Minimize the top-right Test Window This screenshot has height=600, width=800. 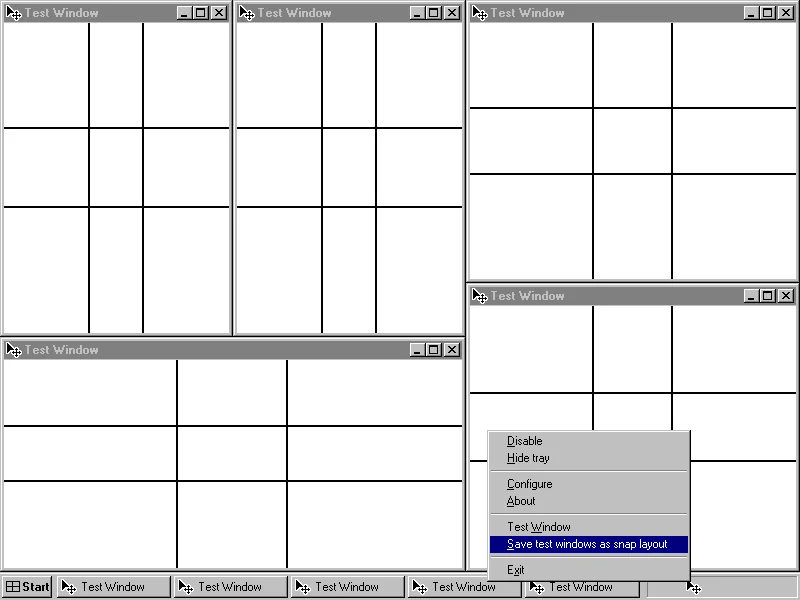(x=751, y=13)
